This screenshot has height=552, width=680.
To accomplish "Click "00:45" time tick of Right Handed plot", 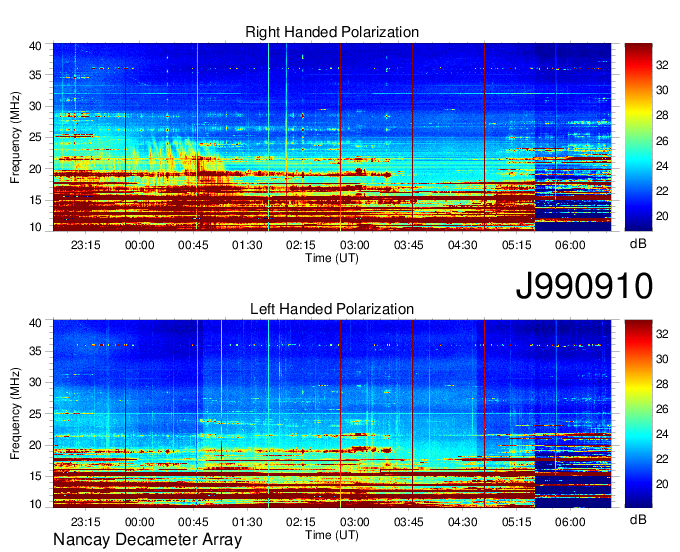I will (x=193, y=245).
